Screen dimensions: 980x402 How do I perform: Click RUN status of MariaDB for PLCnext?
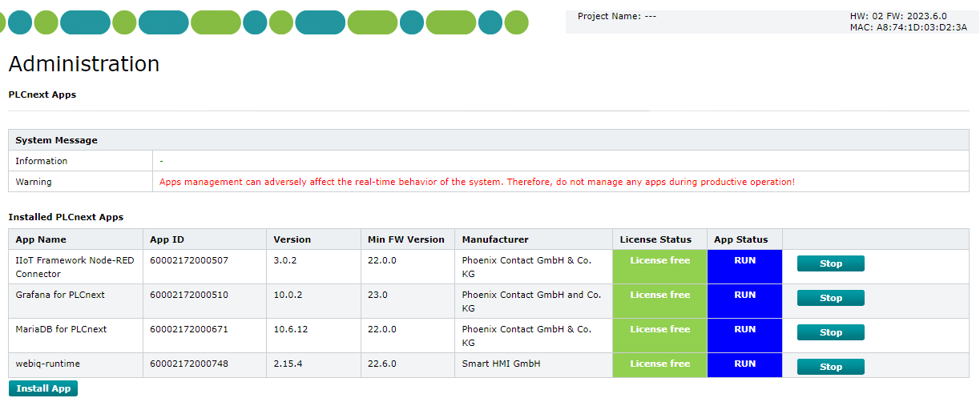pos(744,336)
